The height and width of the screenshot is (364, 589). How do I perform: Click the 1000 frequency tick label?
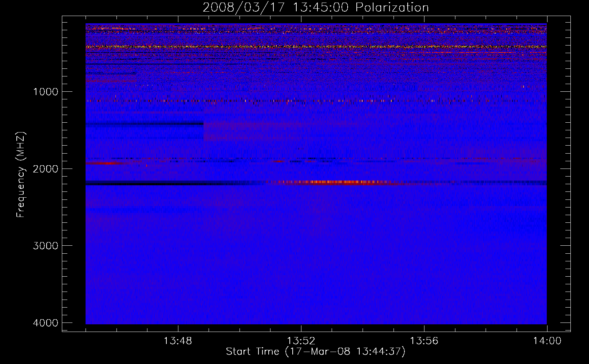[x=46, y=91]
